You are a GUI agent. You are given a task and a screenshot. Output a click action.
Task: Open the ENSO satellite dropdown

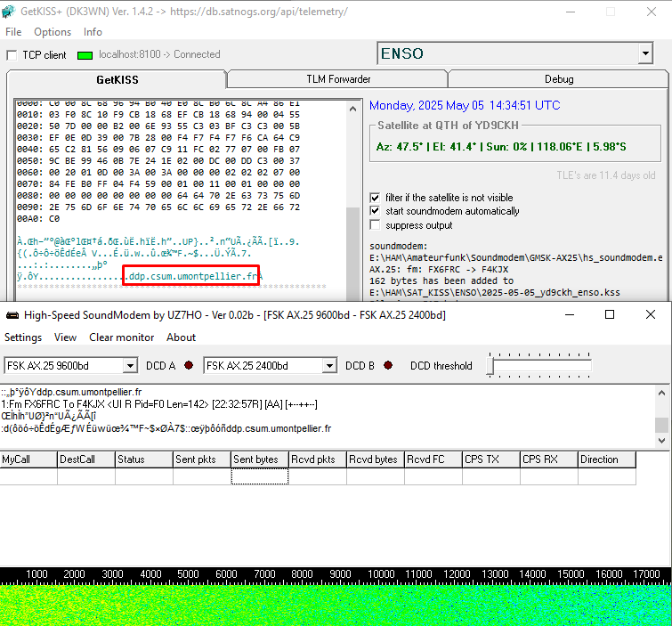[645, 53]
